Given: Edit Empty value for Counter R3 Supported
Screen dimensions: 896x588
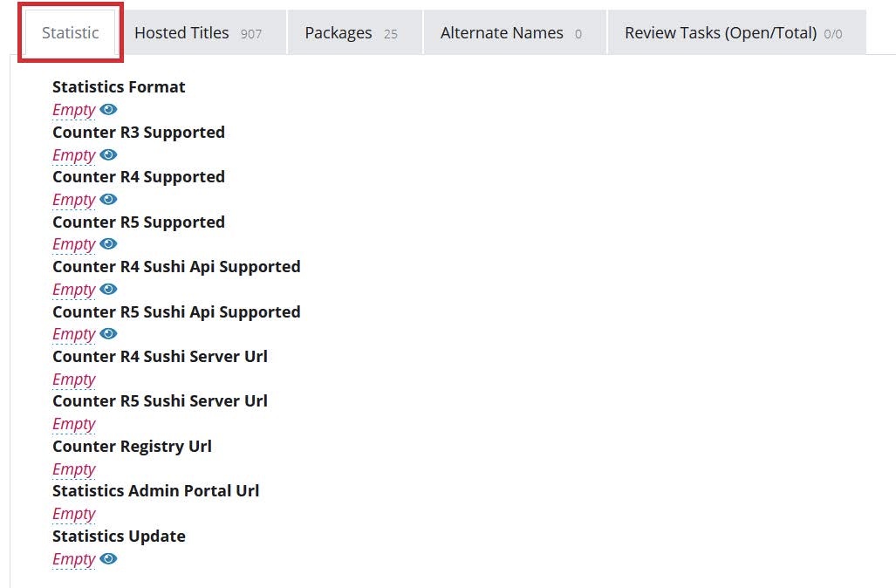Looking at the screenshot, I should (73, 155).
